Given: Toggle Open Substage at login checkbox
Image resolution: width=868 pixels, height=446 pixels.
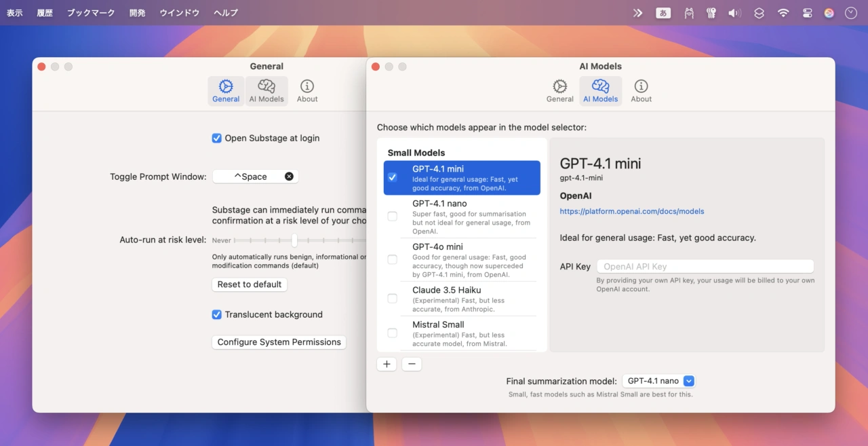Looking at the screenshot, I should [217, 138].
